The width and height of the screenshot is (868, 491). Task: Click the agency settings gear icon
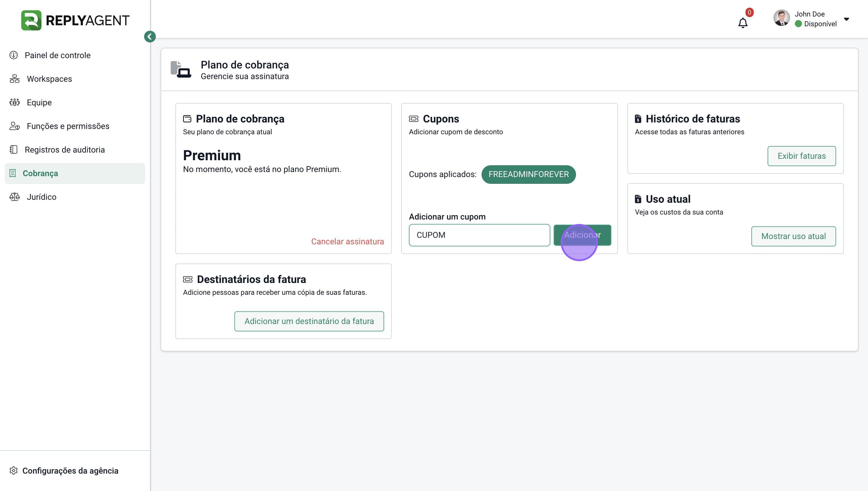point(14,471)
